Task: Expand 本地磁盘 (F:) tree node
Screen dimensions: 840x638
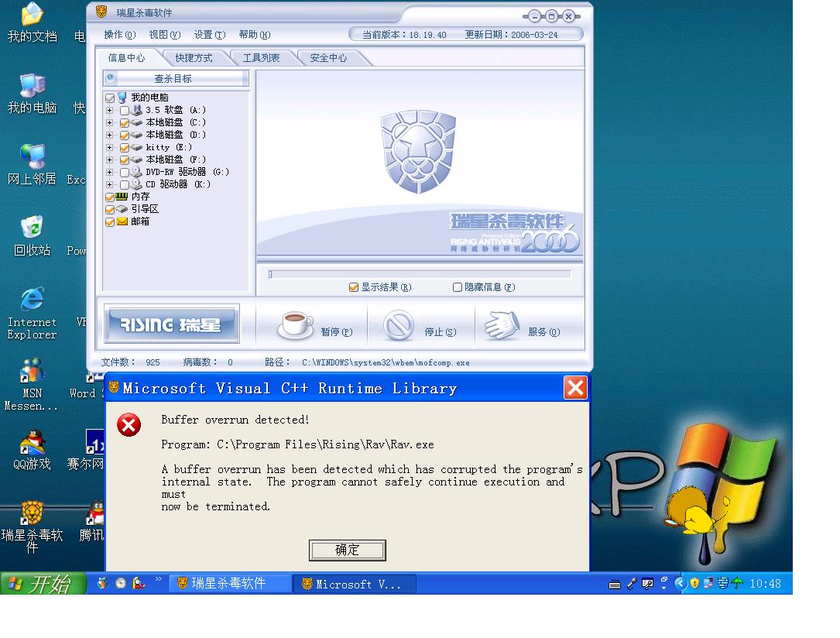Action: [x=109, y=159]
